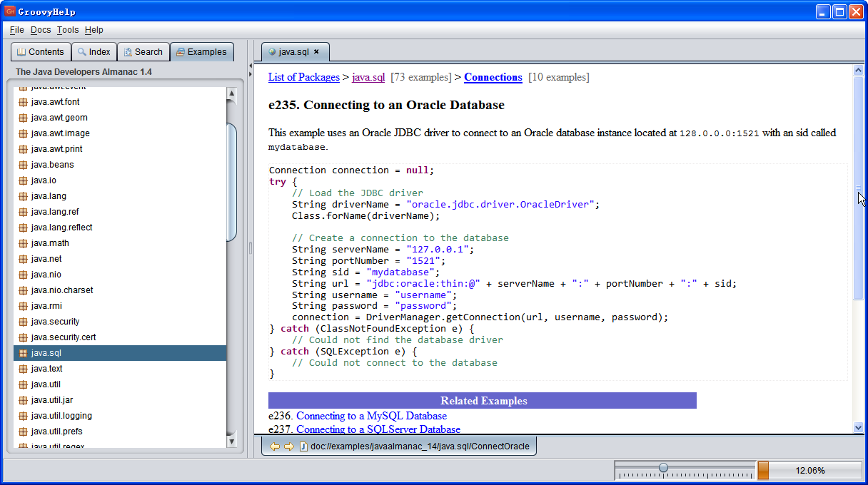Switch to the Index tab
This screenshot has height=485, width=868.
point(94,52)
